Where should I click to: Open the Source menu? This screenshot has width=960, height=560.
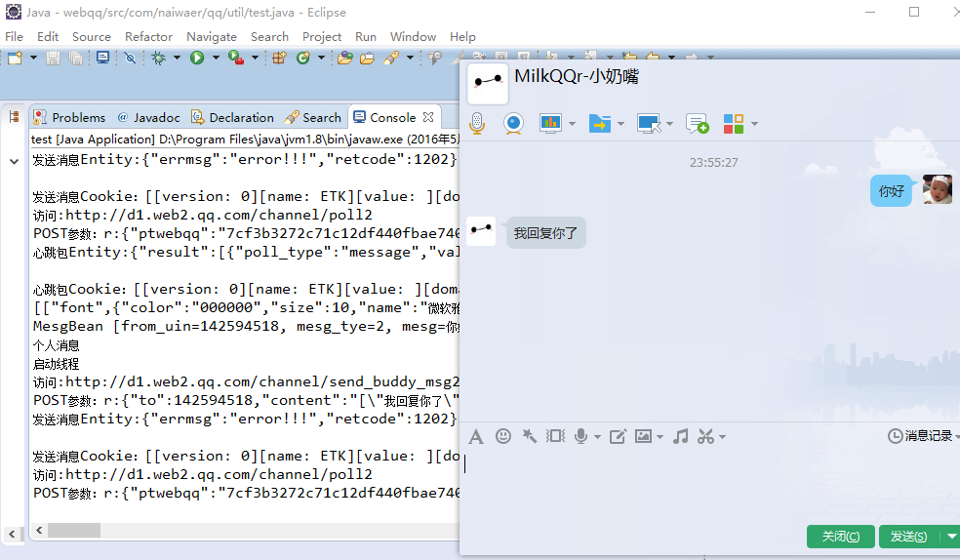click(92, 37)
